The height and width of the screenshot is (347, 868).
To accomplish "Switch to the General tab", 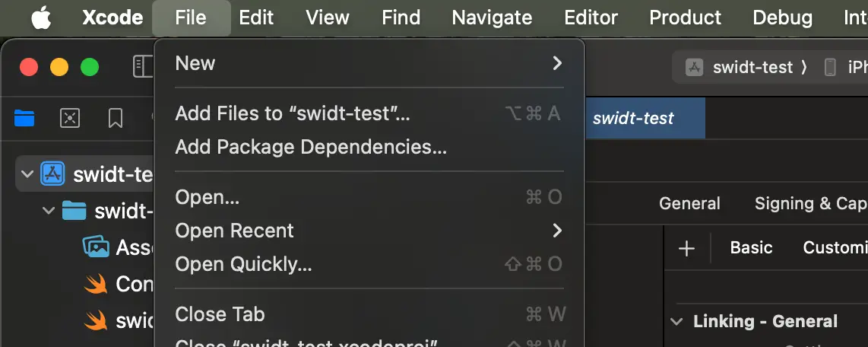I will point(689,203).
